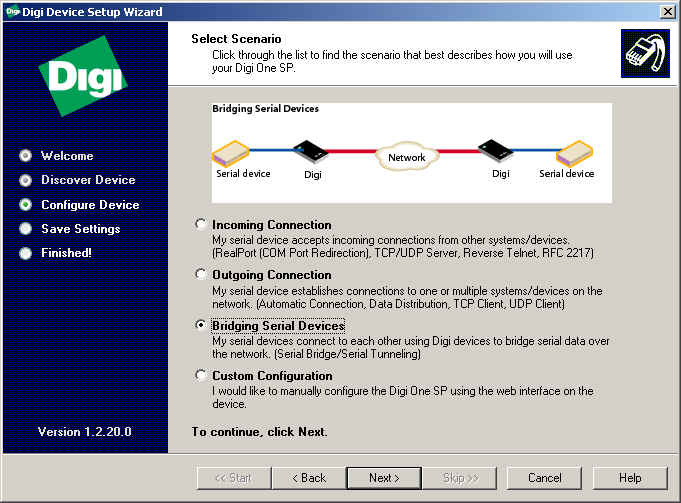Viewport: 681px width, 503px height.
Task: Click the left Digi box in diagram
Action: (x=310, y=152)
